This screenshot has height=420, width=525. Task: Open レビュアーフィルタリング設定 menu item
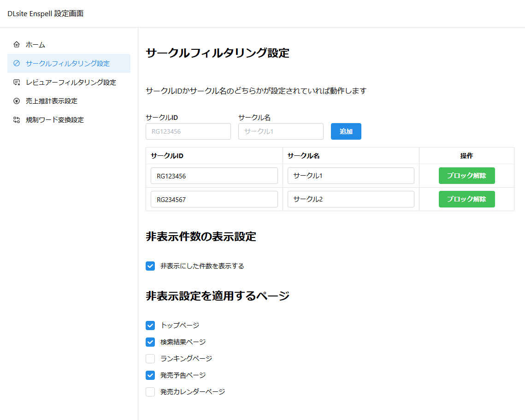[x=71, y=83]
